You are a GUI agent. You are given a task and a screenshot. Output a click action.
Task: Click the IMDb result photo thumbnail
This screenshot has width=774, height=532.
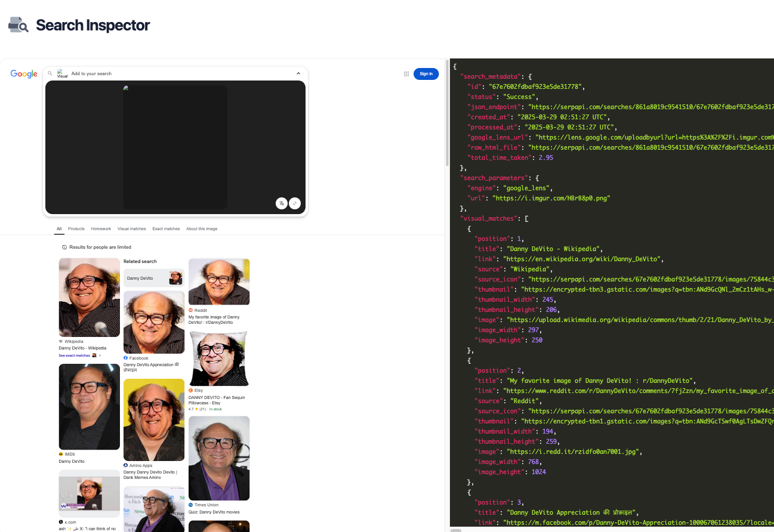pyautogui.click(x=89, y=407)
